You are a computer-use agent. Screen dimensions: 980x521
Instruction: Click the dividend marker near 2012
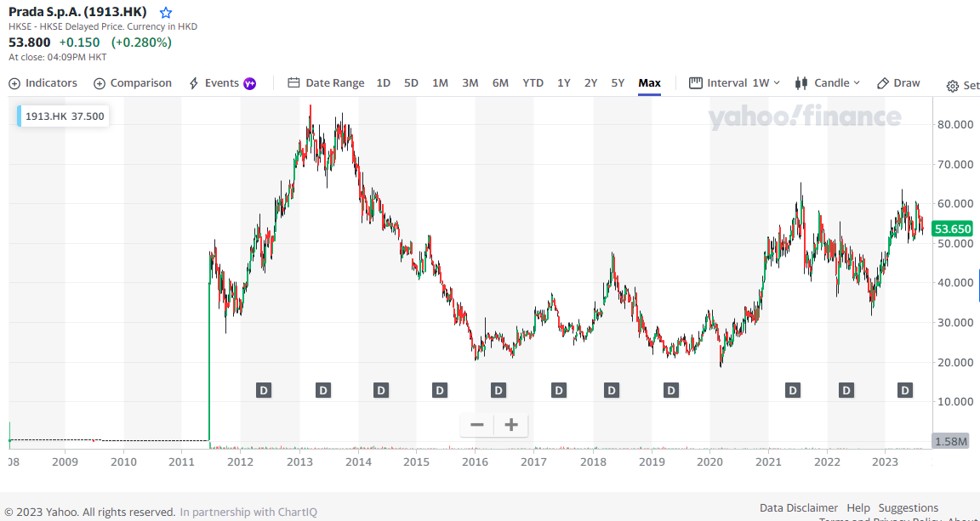click(x=264, y=390)
